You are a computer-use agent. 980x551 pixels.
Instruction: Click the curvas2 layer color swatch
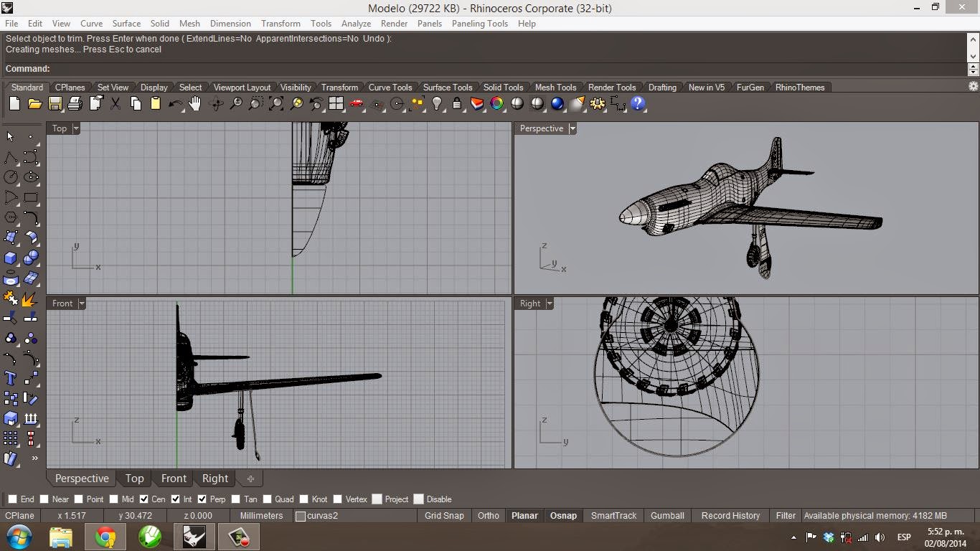[x=301, y=515]
